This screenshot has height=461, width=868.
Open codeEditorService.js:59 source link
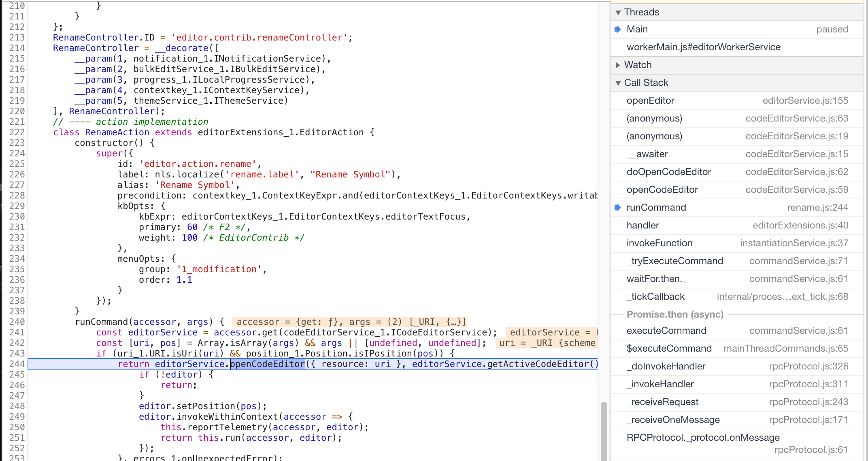coord(796,189)
